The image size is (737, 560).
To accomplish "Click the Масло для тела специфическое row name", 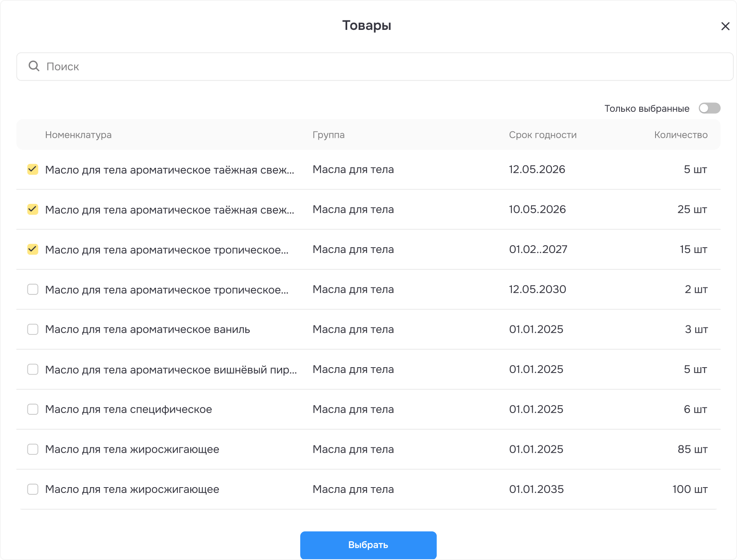I will [x=129, y=409].
